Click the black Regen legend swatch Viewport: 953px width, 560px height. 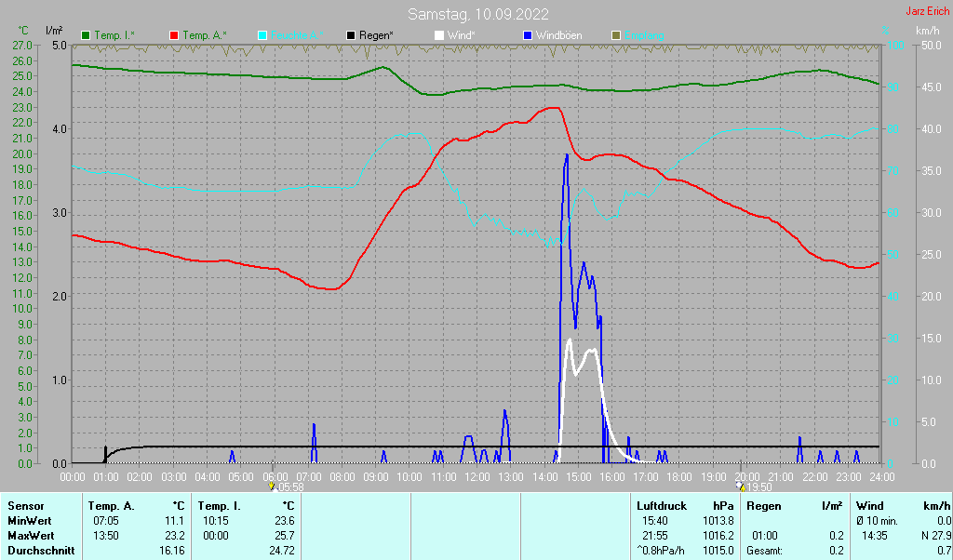point(351,36)
